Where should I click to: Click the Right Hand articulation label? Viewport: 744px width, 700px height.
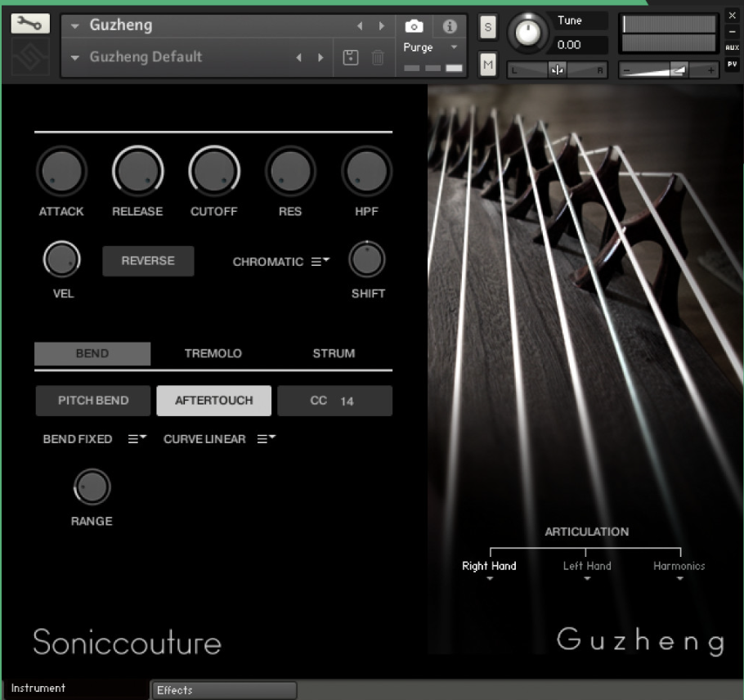click(489, 566)
